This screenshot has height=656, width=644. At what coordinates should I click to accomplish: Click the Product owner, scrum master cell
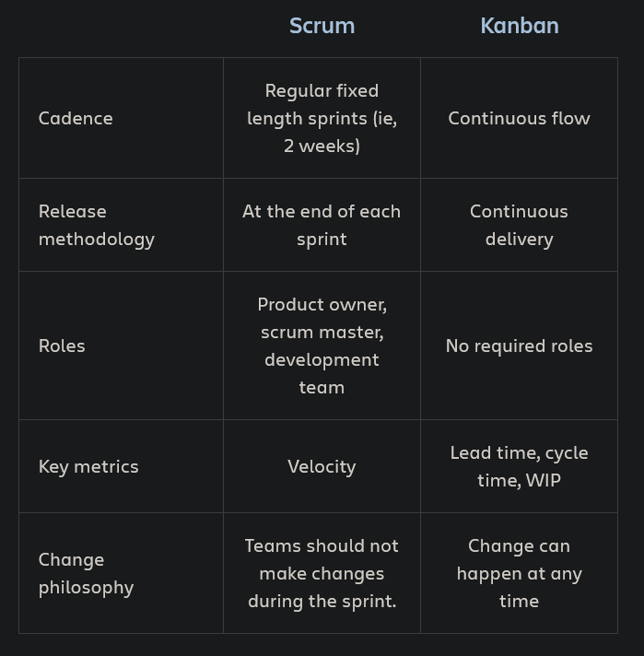coord(322,346)
